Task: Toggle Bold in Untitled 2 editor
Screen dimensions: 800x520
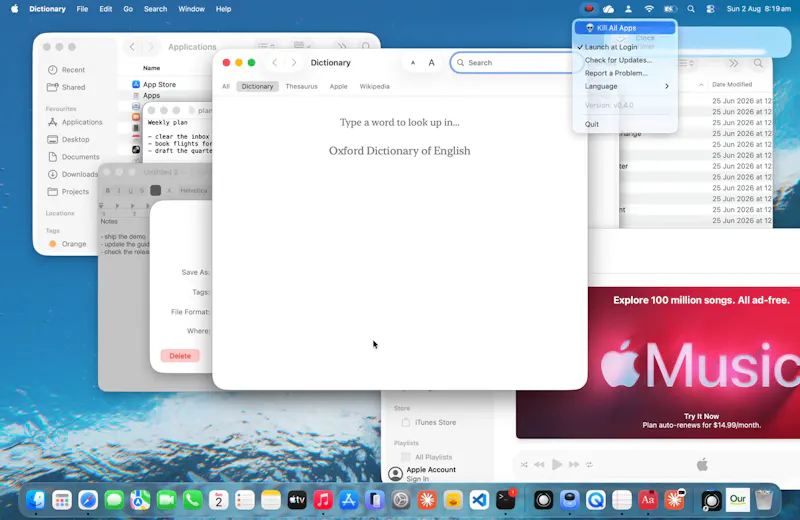Action: coord(107,190)
